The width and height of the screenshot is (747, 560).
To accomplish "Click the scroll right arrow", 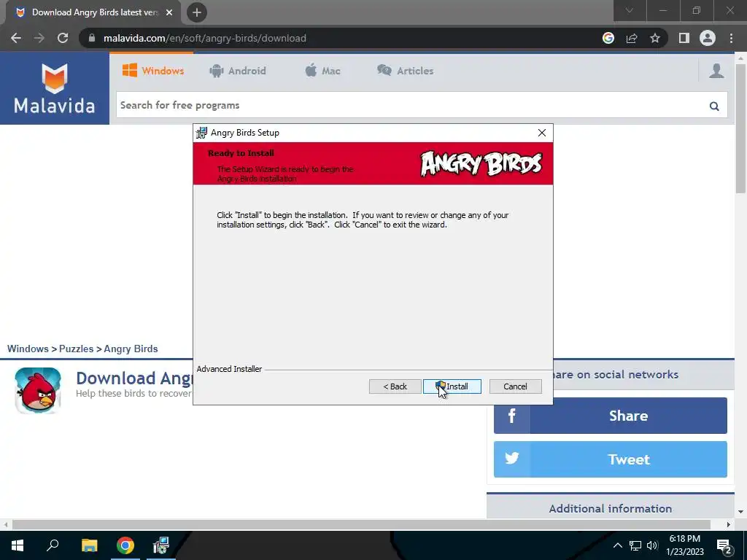I will (729, 524).
